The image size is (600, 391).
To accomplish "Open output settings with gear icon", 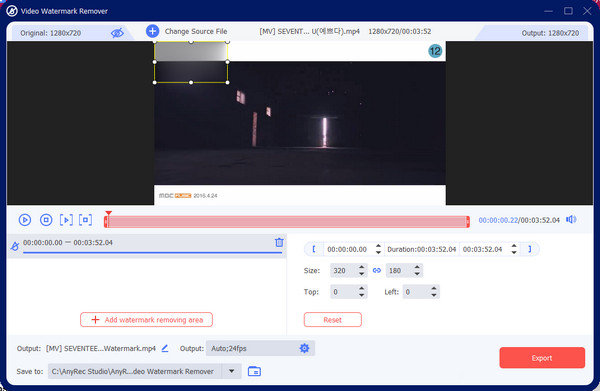I will coord(304,348).
